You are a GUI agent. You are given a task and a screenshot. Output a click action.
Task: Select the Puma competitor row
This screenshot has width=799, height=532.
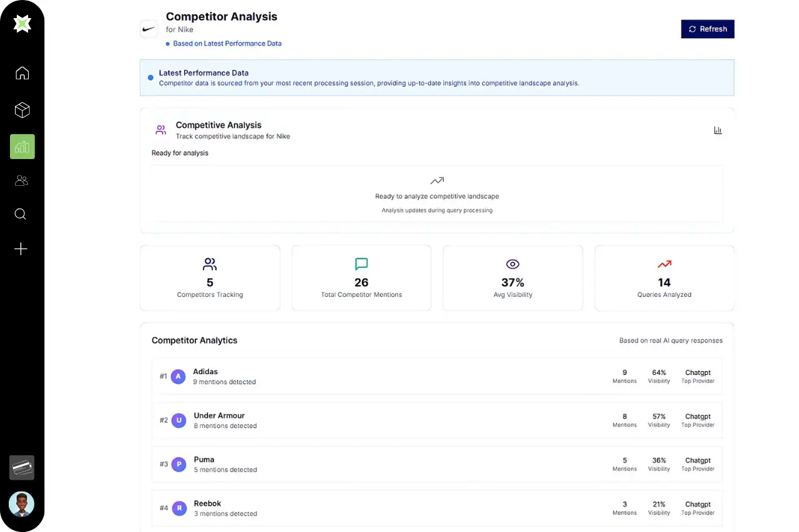click(x=436, y=464)
